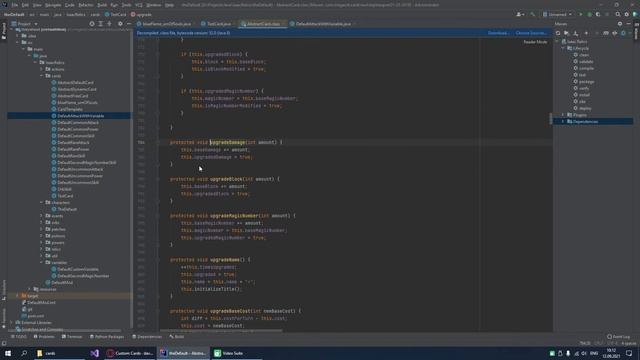Image resolution: width=640 pixels, height=360 pixels.
Task: Open the Problems tool window tab
Action: [x=44, y=337]
